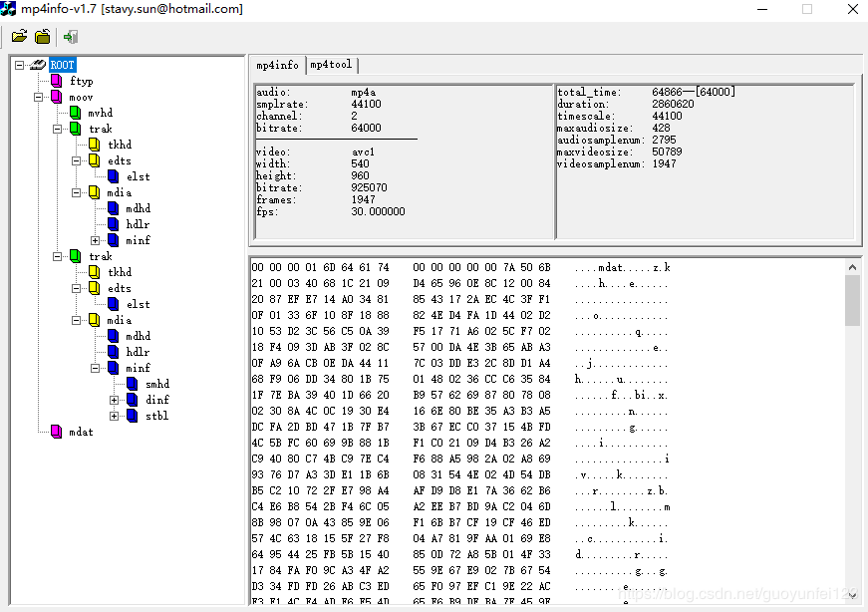This screenshot has width=868, height=612.
Task: Click the green mvhd box icon
Action: 76,113
